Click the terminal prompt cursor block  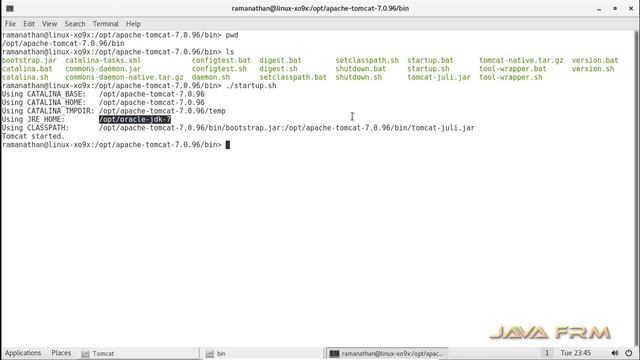[x=228, y=145]
